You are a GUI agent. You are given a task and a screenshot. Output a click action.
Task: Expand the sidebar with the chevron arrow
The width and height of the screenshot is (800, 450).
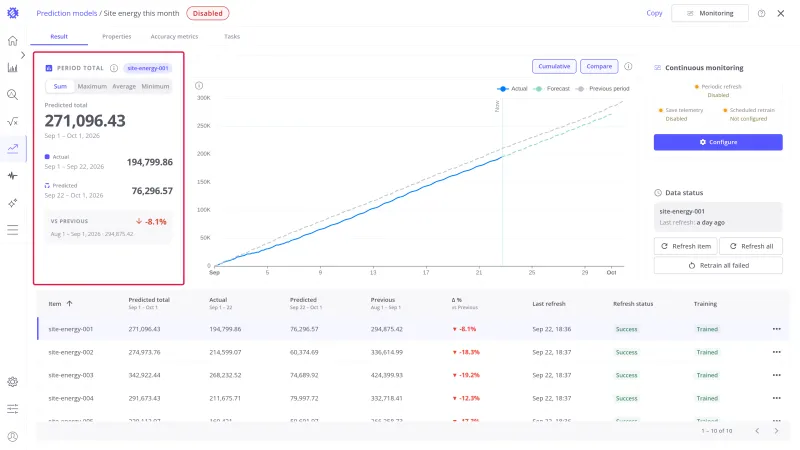[23, 55]
